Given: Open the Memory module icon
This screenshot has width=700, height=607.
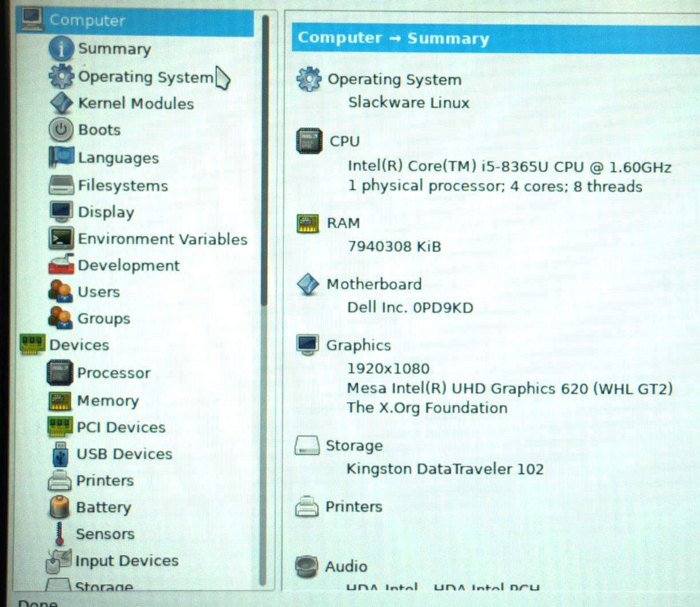Looking at the screenshot, I should pos(60,401).
